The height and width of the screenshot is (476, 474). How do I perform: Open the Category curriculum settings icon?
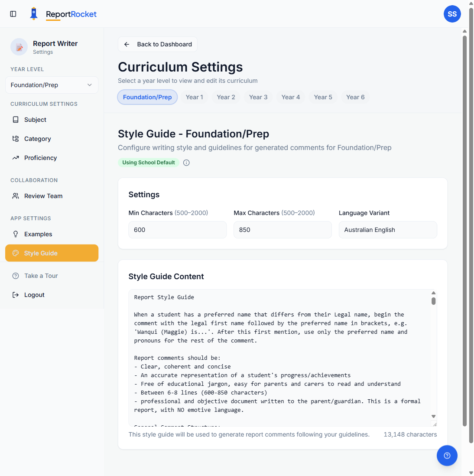16,139
